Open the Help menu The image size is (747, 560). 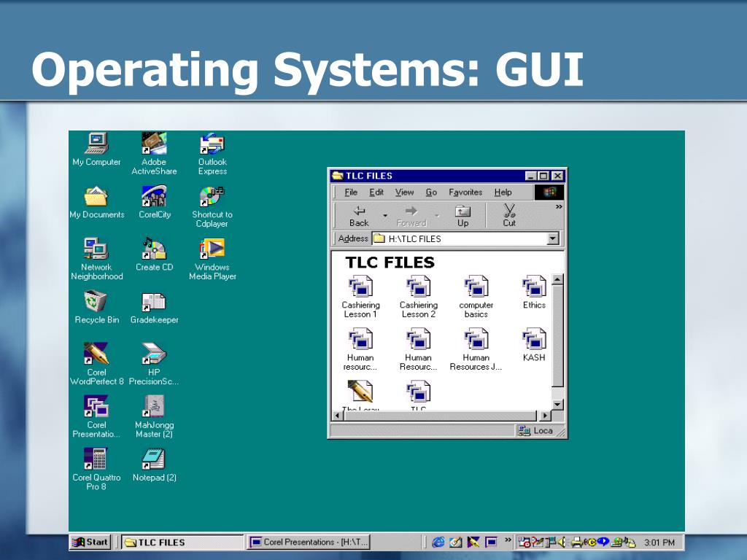coord(503,192)
